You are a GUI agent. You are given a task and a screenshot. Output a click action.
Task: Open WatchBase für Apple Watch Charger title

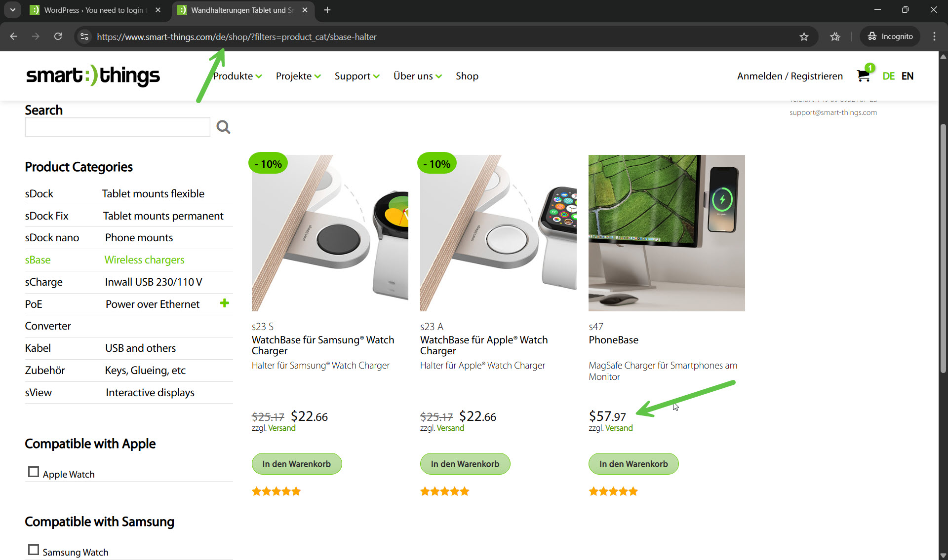pos(484,345)
